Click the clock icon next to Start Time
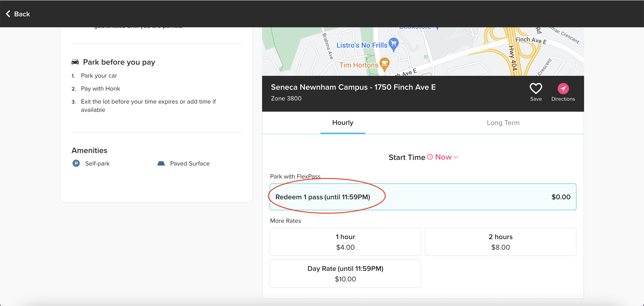Image resolution: width=644 pixels, height=306 pixels. (430, 157)
